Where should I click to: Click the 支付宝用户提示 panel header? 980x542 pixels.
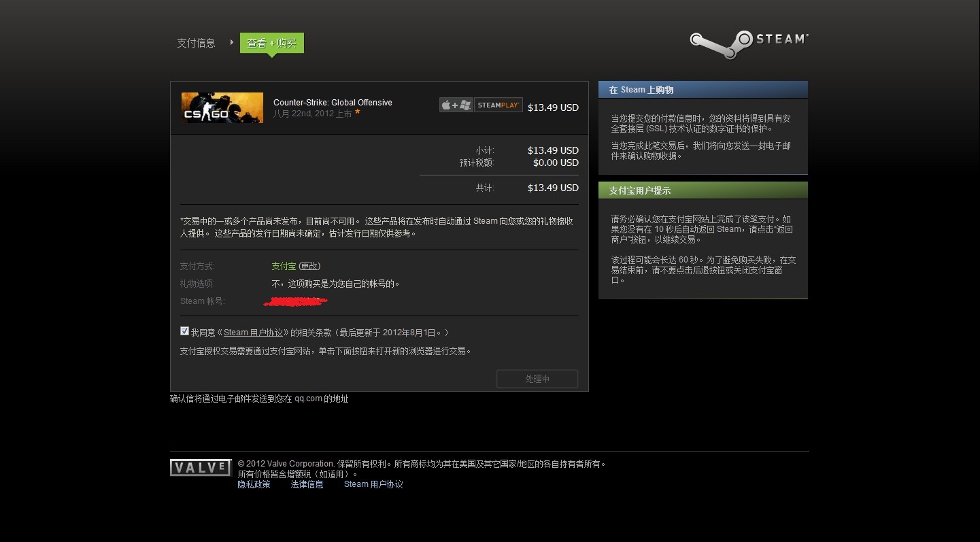(703, 190)
